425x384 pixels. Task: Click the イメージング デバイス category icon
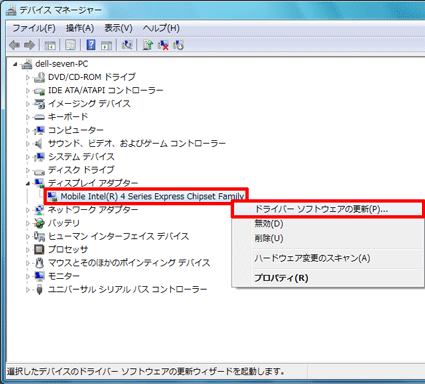[x=39, y=104]
